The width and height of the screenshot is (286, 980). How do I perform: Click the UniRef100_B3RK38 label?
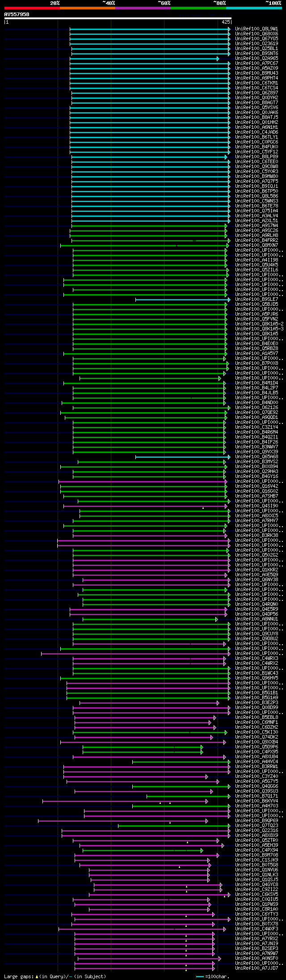tap(257, 536)
